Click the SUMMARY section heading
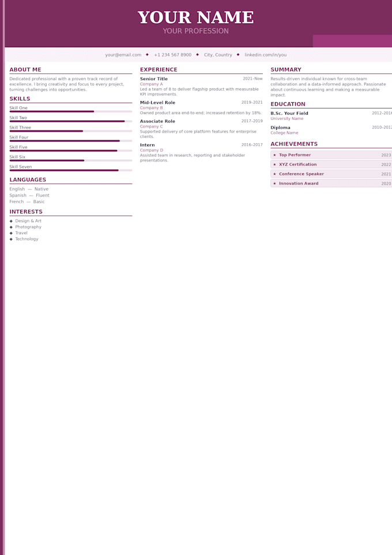Screen dimensions: 392x555 pyautogui.click(x=286, y=70)
